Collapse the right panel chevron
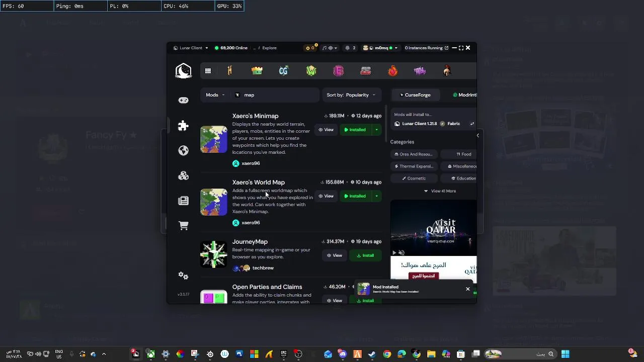The image size is (644, 362). click(478, 135)
